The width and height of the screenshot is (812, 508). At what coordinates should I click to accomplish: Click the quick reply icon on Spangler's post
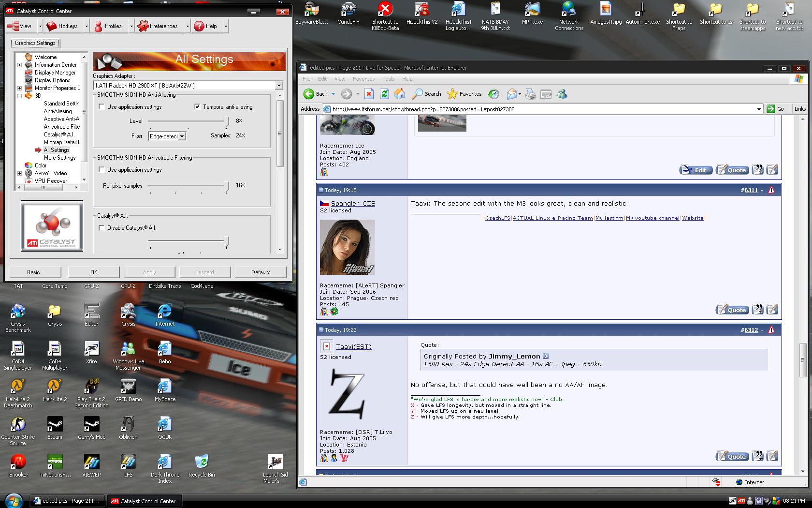(772, 310)
